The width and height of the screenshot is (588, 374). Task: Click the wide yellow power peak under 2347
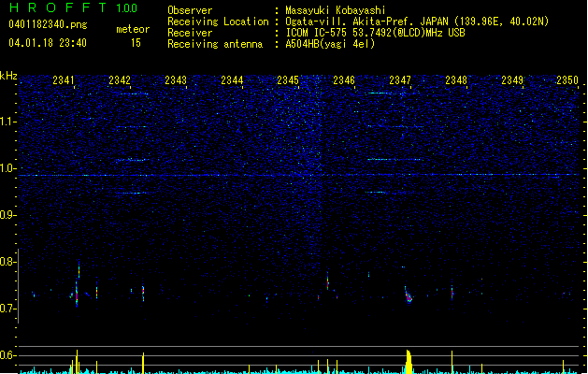coord(409,362)
